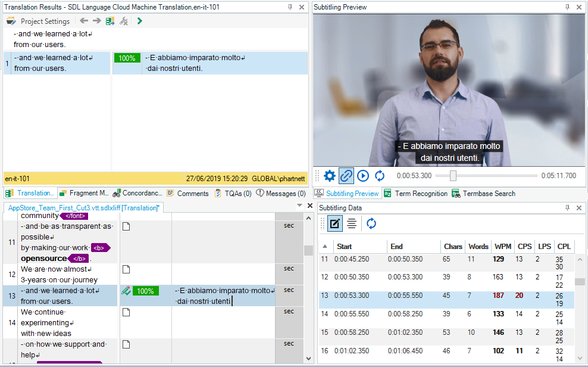Close the Translation Results panel
588x367 pixels.
[x=302, y=7]
